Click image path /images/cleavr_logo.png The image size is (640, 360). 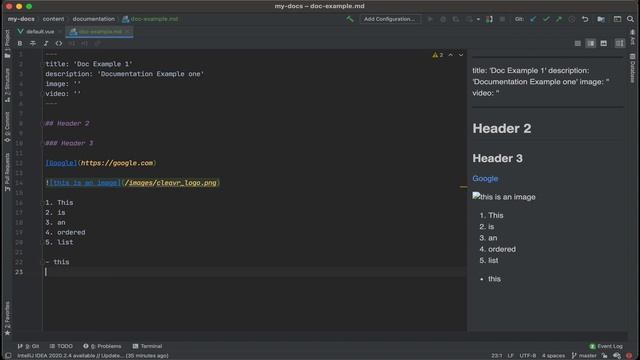(x=171, y=183)
